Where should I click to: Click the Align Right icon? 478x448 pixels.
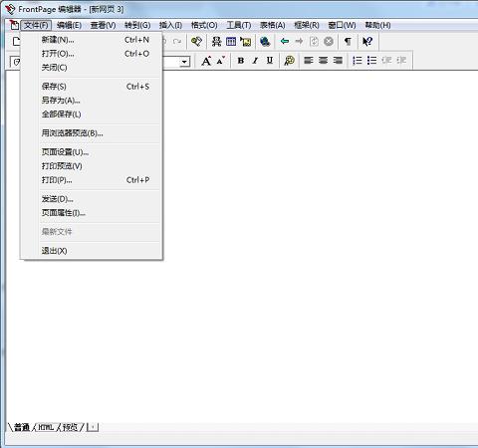338,61
